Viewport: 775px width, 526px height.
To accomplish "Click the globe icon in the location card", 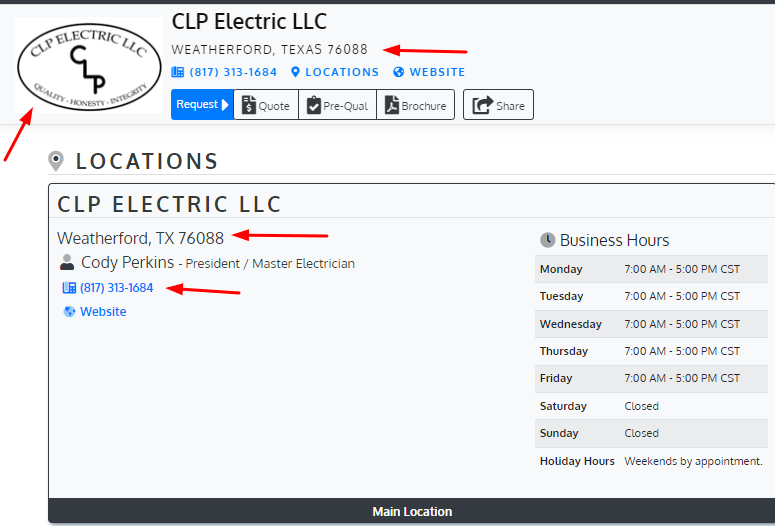I will pos(69,311).
